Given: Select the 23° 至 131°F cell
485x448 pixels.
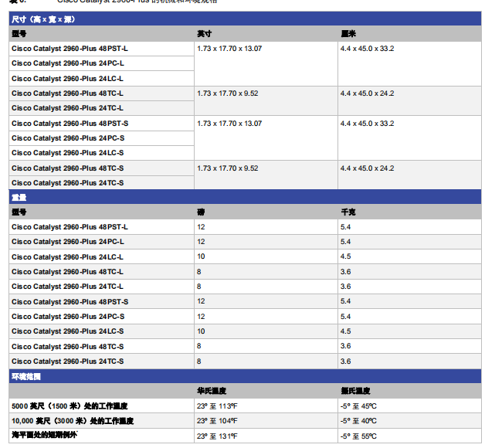Looking at the screenshot, I should [217, 436].
